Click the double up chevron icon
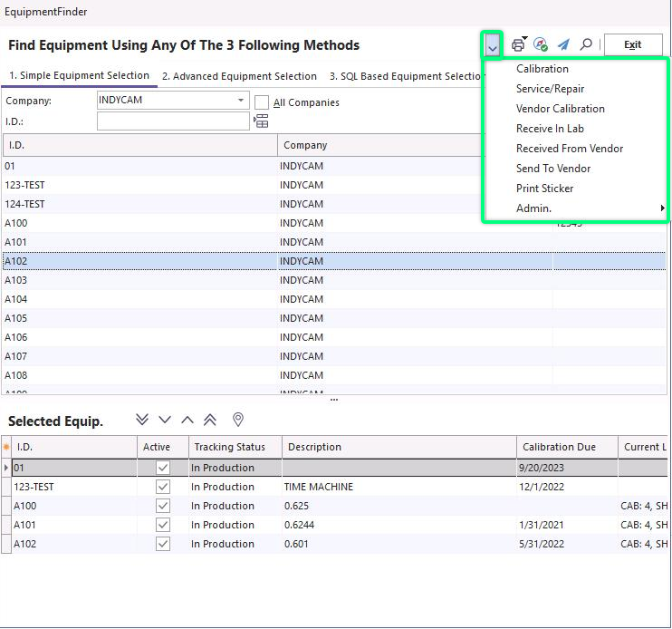672x629 pixels. 210,420
